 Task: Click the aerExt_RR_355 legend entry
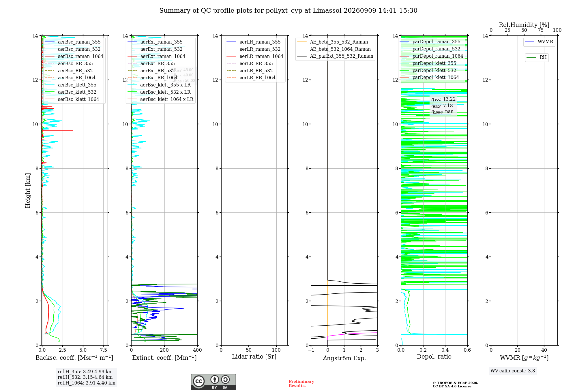click(151, 63)
